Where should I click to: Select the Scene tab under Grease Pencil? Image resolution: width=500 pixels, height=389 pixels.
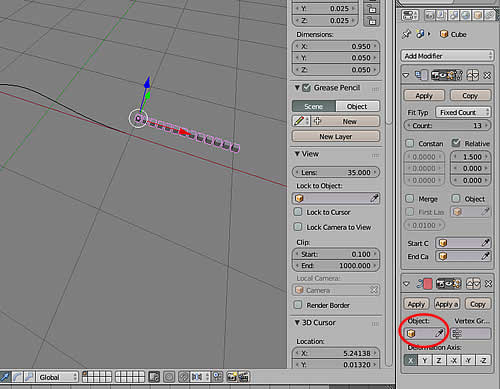pos(314,106)
